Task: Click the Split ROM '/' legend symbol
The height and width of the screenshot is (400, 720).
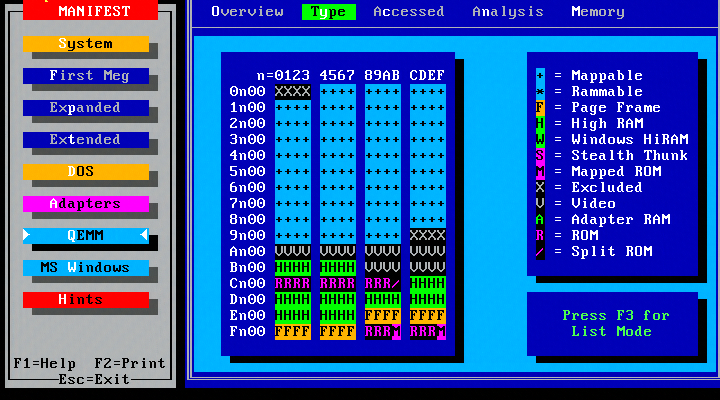Action: [540, 252]
